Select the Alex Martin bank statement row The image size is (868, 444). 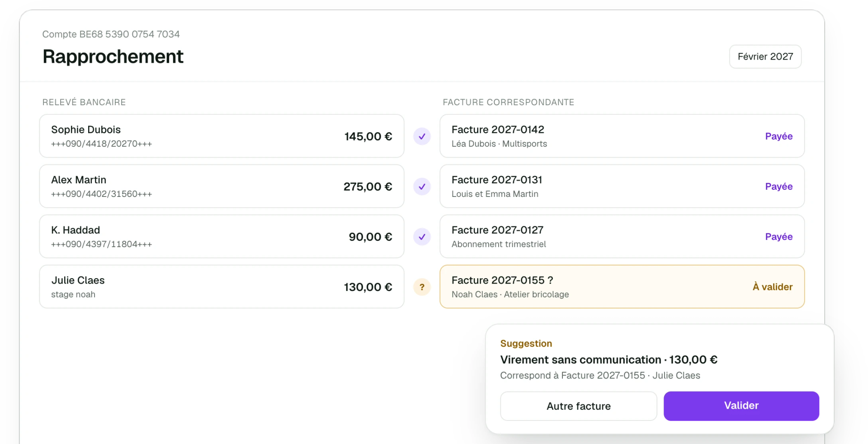[222, 186]
